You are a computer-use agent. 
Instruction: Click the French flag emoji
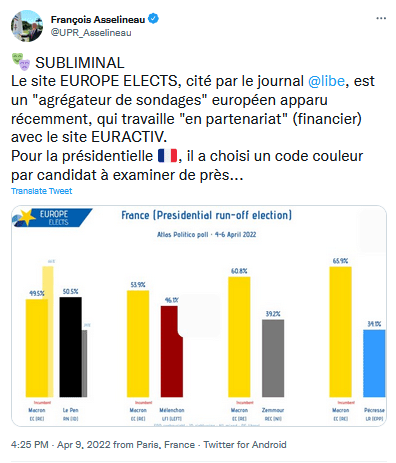[x=167, y=156]
